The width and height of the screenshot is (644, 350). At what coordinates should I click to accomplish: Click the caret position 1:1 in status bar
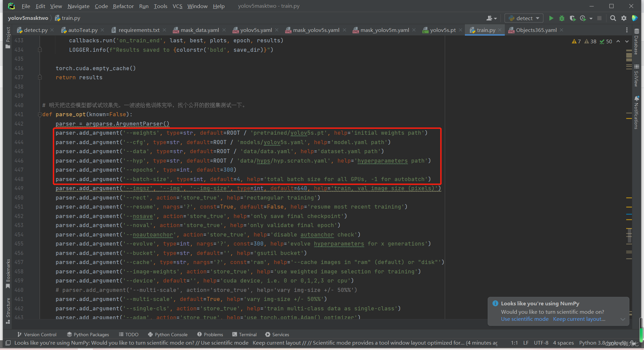[x=514, y=343]
